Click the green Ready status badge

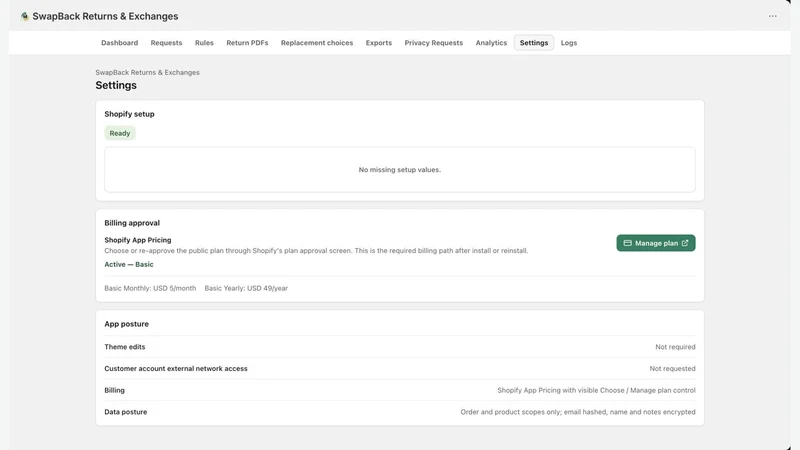120,133
